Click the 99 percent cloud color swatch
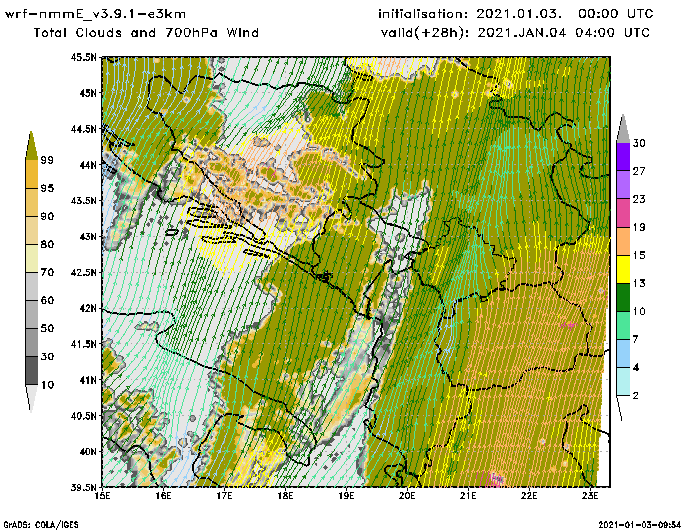 click(31, 146)
